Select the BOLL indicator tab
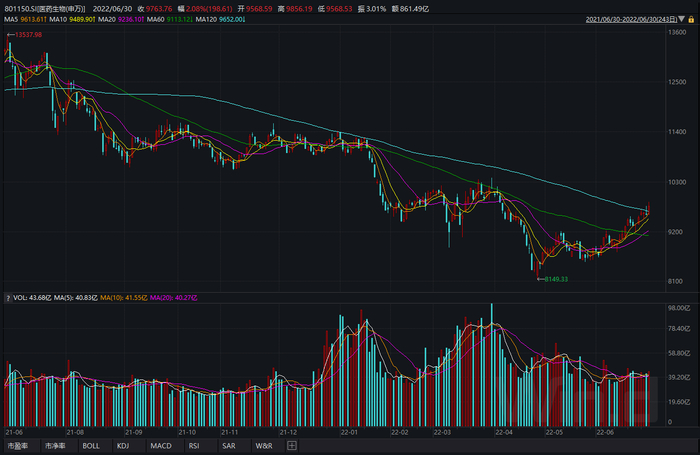 pos(90,446)
